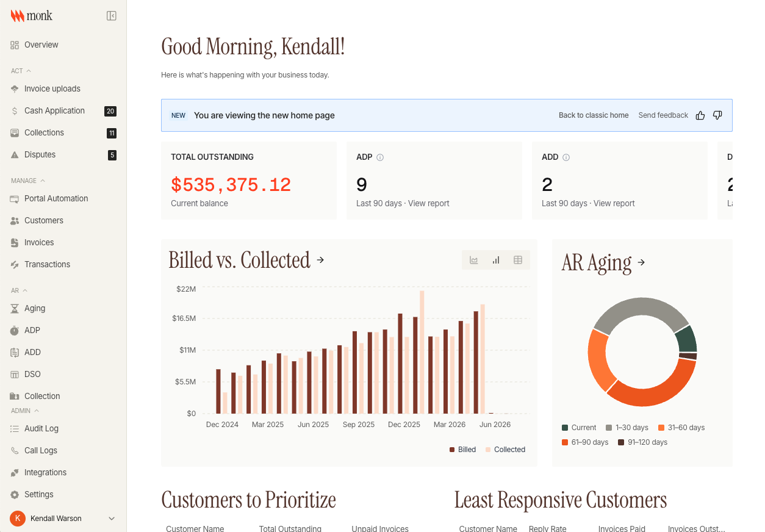Click the Kendall Warson avatar
The height and width of the screenshot is (532, 765).
(x=18, y=519)
